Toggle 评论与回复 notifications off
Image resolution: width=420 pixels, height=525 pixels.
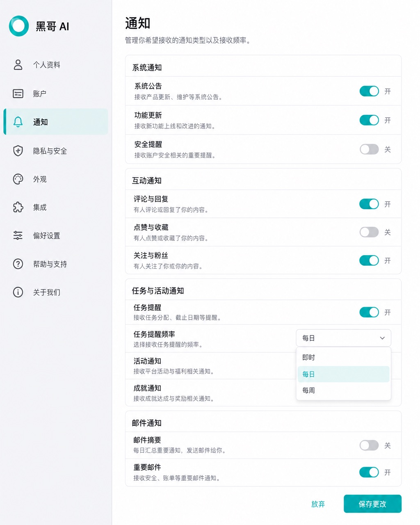coord(369,204)
